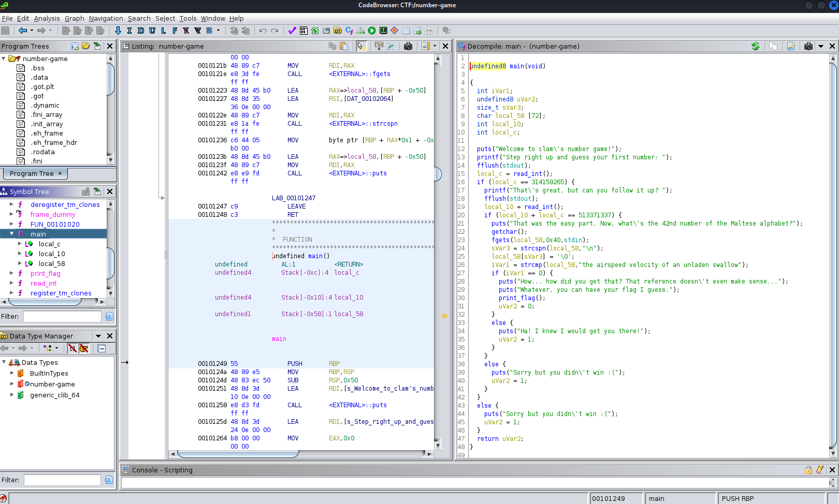The height and width of the screenshot is (504, 839).
Task: Select read_int in the Symbol Tree
Action: [44, 283]
